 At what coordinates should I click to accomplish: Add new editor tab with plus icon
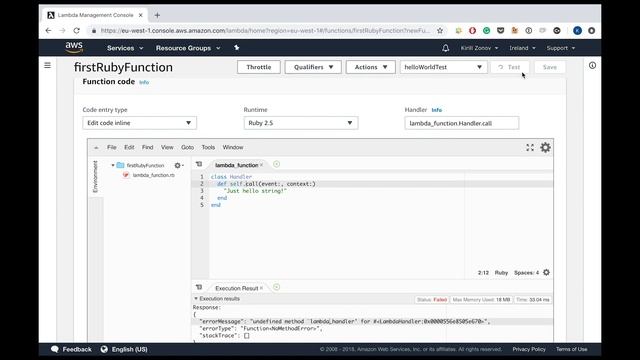tap(276, 164)
